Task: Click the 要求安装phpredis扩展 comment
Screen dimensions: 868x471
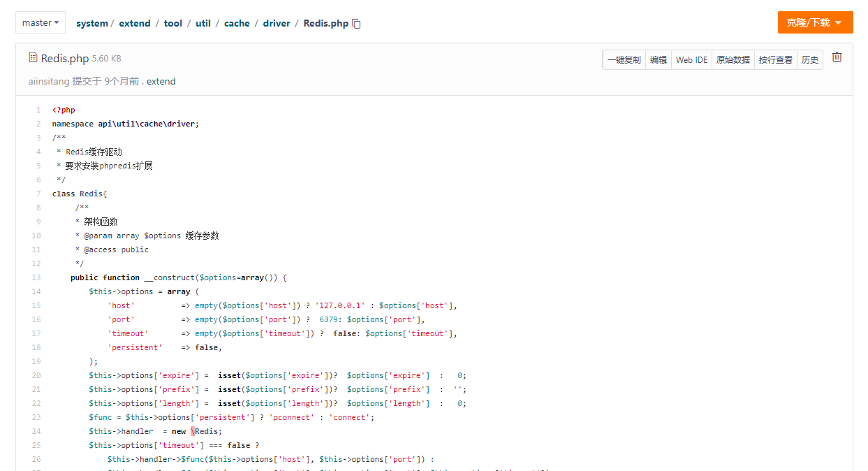Action: 105,166
